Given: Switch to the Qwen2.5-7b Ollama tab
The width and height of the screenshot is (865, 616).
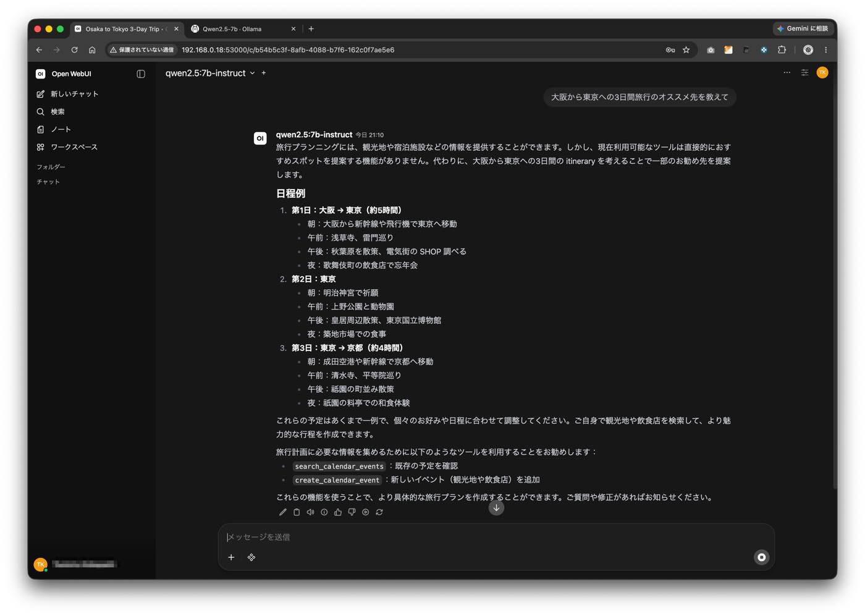Looking at the screenshot, I should point(244,29).
